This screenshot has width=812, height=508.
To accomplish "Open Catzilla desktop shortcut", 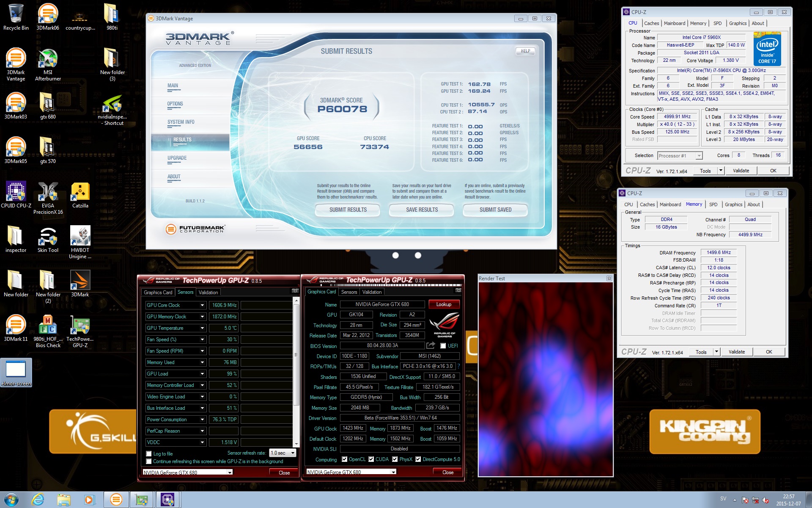I will (80, 195).
